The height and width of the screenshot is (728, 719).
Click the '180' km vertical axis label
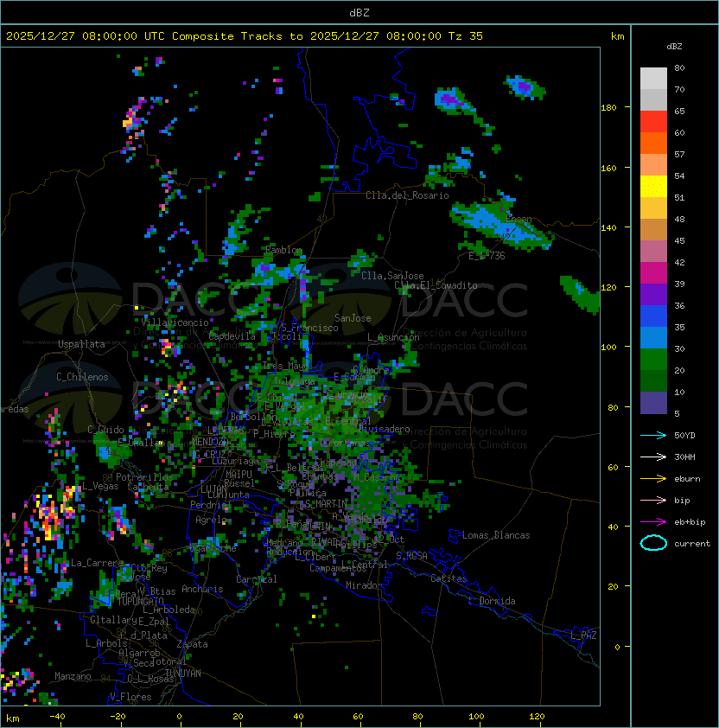pos(608,108)
